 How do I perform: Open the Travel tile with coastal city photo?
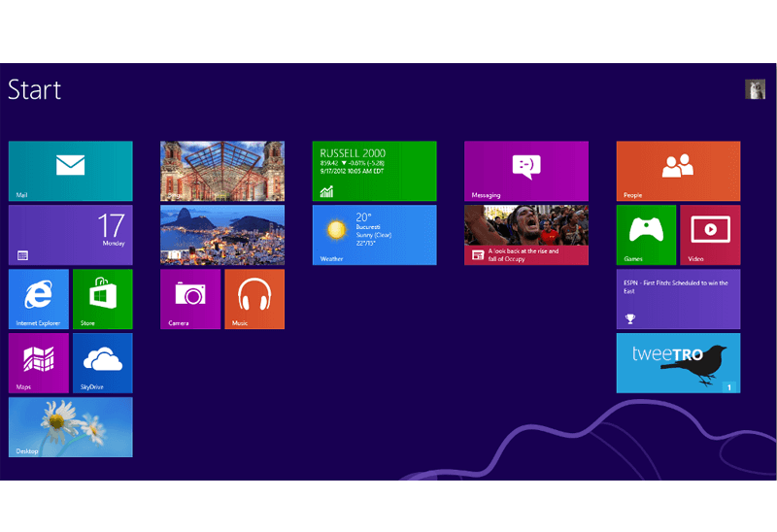pos(222,235)
